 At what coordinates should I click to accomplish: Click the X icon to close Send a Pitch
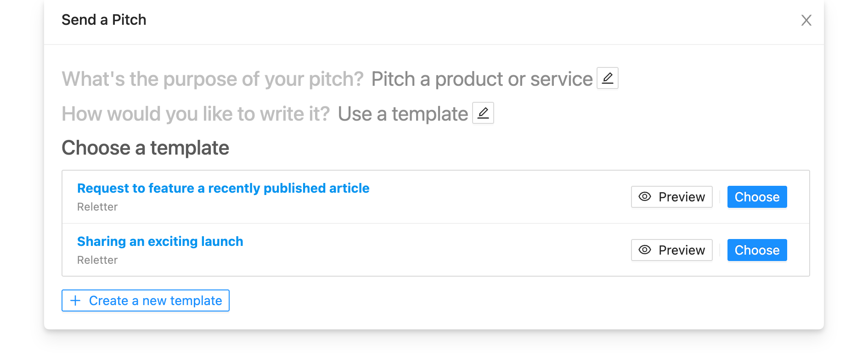pyautogui.click(x=806, y=20)
